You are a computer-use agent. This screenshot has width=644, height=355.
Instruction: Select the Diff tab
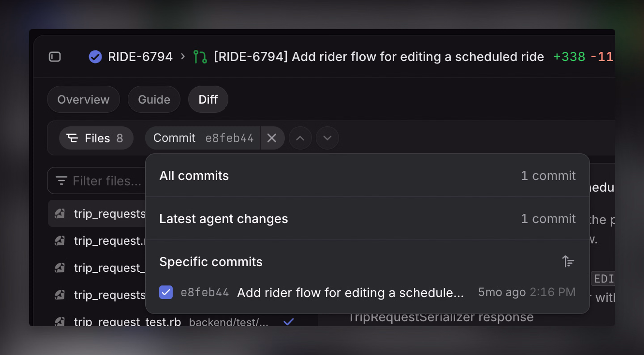click(208, 99)
